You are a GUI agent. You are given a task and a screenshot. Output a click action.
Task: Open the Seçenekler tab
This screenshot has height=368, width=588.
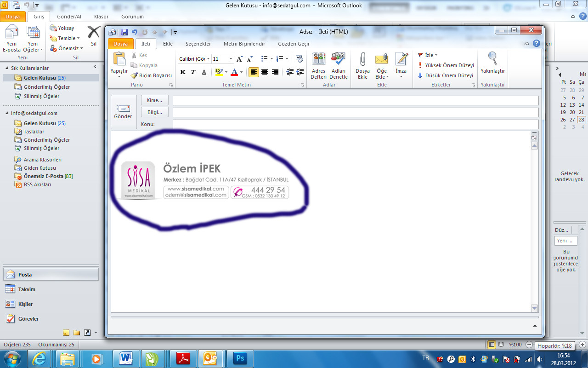click(198, 44)
